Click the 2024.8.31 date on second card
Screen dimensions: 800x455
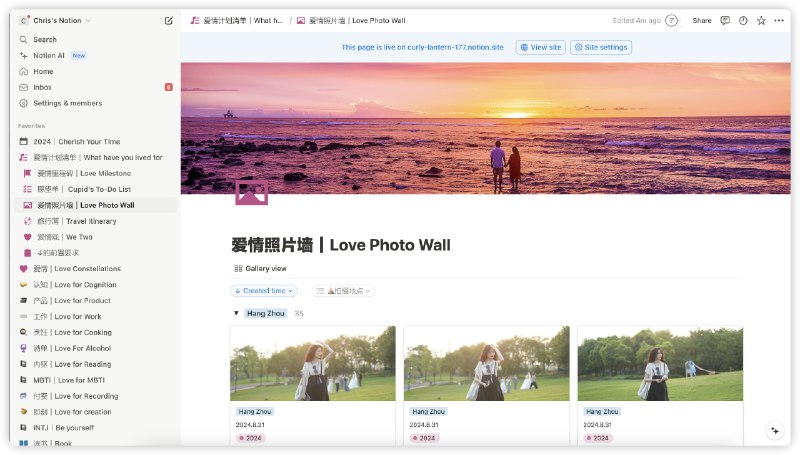(423, 424)
